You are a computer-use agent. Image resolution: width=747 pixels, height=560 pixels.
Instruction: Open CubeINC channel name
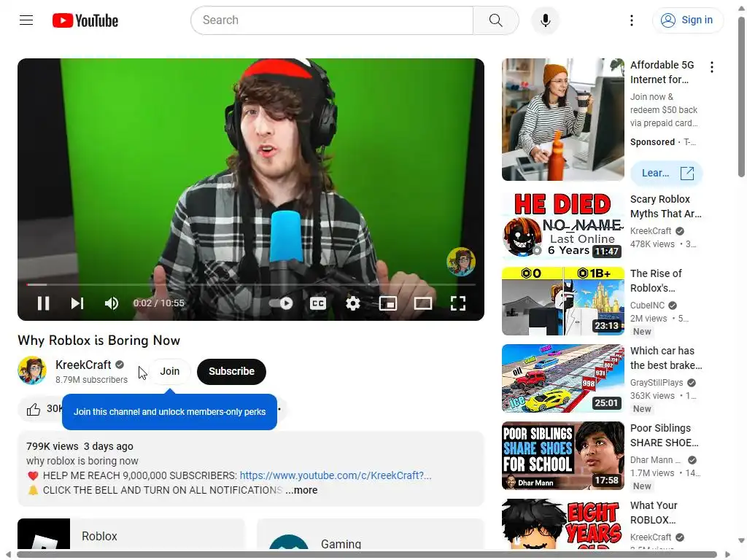647,306
